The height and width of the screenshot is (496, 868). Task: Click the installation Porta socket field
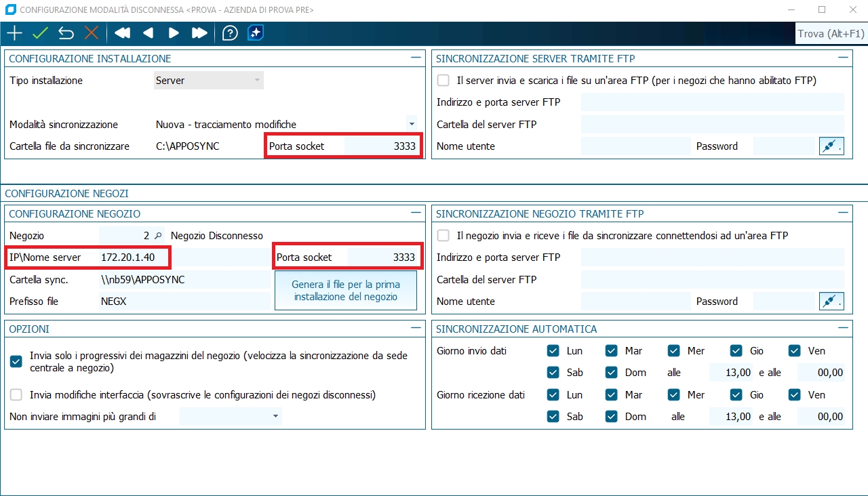(x=380, y=146)
